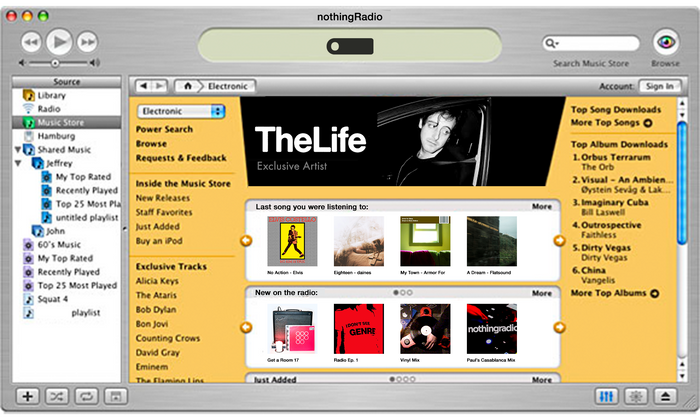The height and width of the screenshot is (420, 700).
Task: Click the Sign In button
Action: [660, 86]
